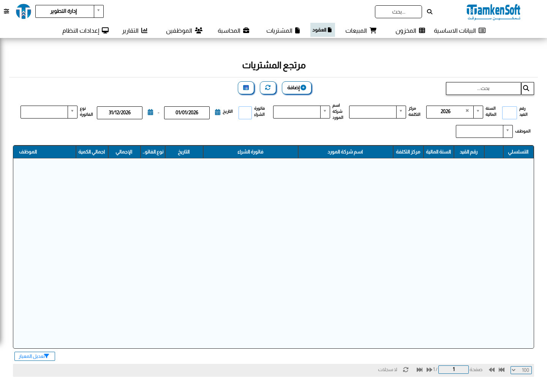This screenshot has width=547, height=392.
Task: Click the top بحث search field
Action: [398, 12]
